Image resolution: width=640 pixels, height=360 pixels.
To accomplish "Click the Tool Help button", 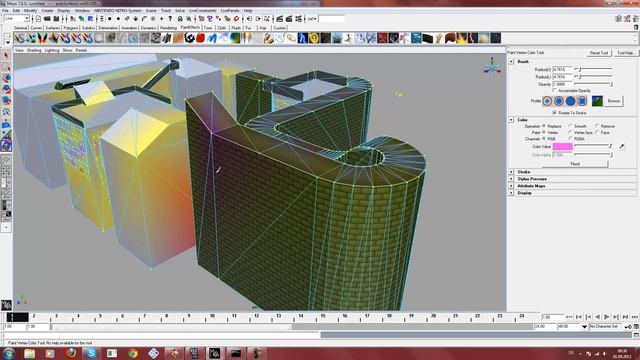I will pos(625,53).
